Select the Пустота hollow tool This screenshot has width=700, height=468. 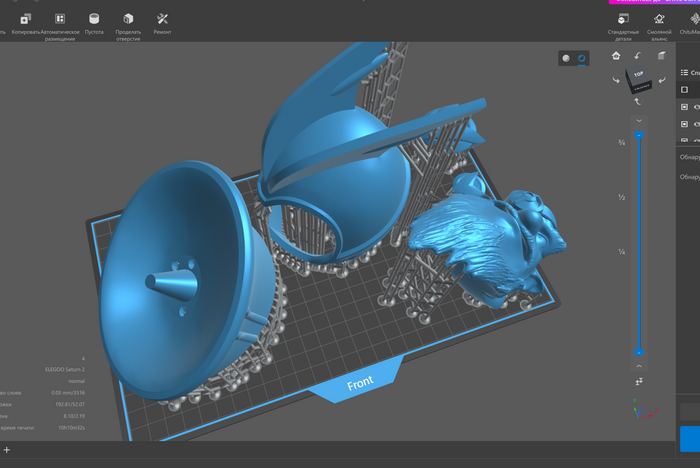pos(94,19)
